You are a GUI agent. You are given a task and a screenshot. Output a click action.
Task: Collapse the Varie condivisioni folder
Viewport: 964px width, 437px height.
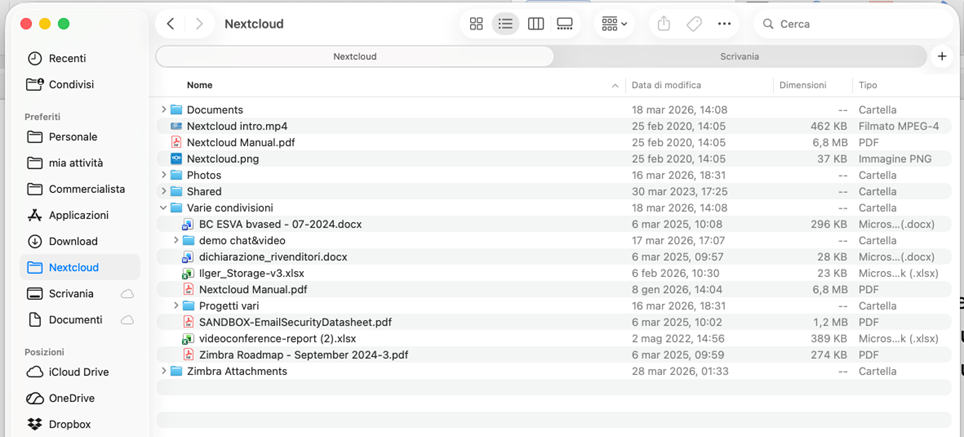(164, 208)
